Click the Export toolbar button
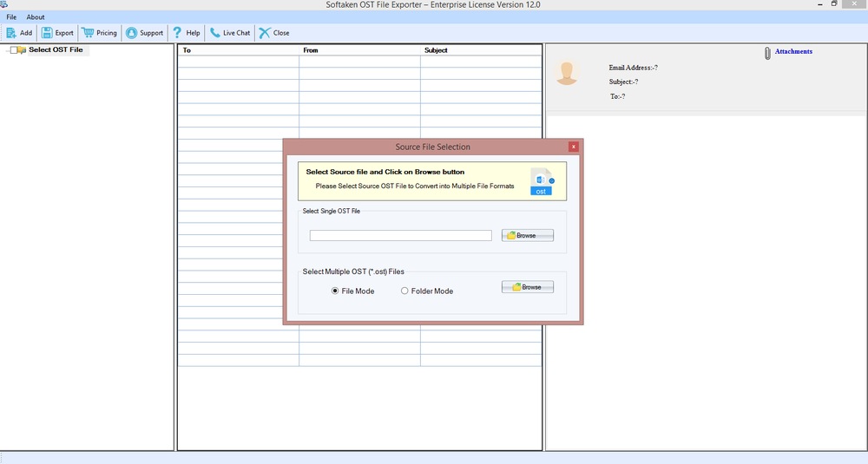 click(x=57, y=33)
